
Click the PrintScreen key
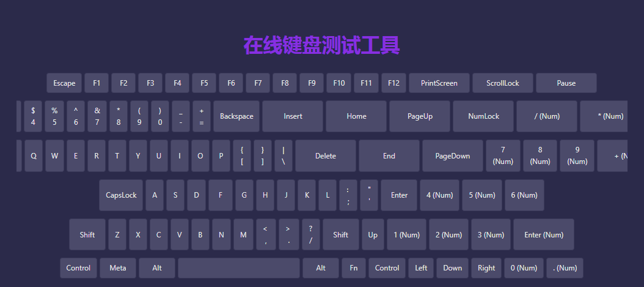click(x=439, y=83)
